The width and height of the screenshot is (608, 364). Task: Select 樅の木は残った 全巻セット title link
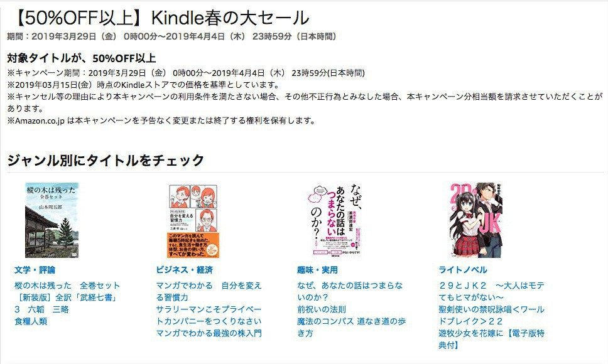(67, 286)
